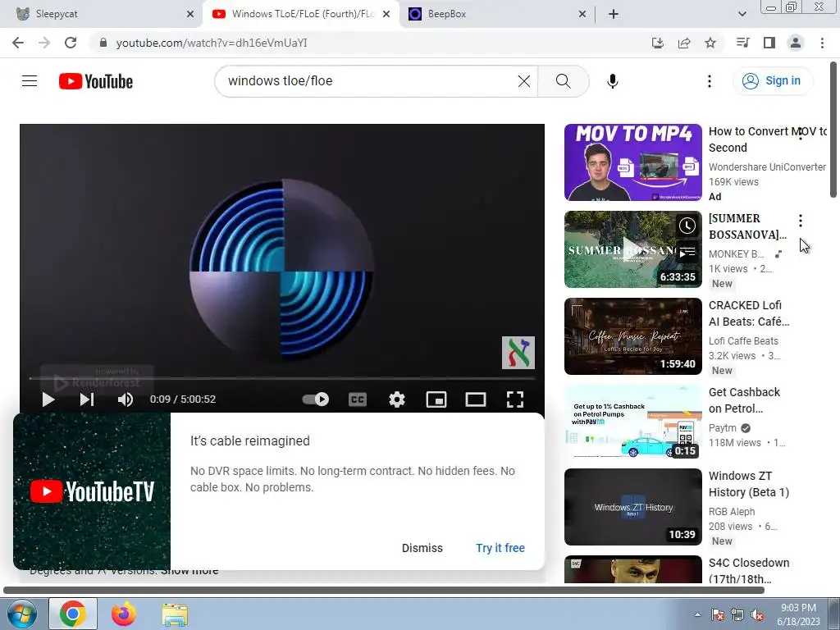The height and width of the screenshot is (630, 840).
Task: Click the address bar URL
Action: 212,43
